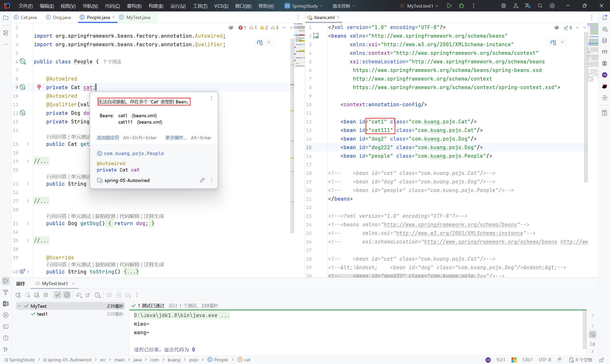Open Project folder tool window icon
The image size is (610, 364).
pos(6,18)
